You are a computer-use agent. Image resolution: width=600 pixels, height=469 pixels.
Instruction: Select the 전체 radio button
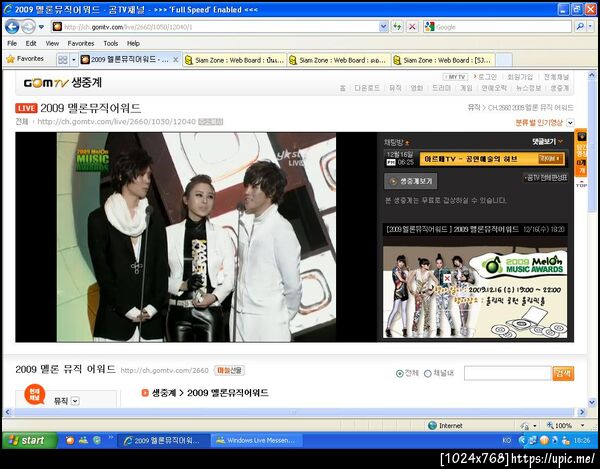(399, 374)
